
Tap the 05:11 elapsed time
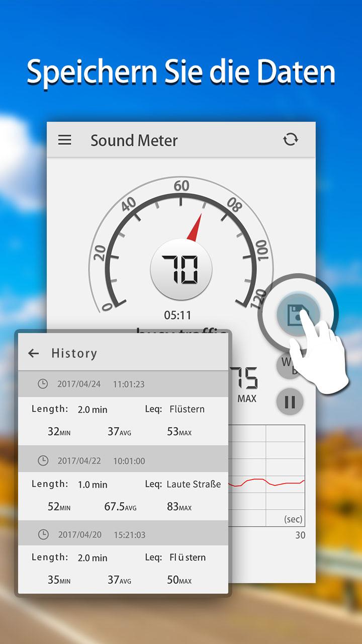click(x=177, y=315)
